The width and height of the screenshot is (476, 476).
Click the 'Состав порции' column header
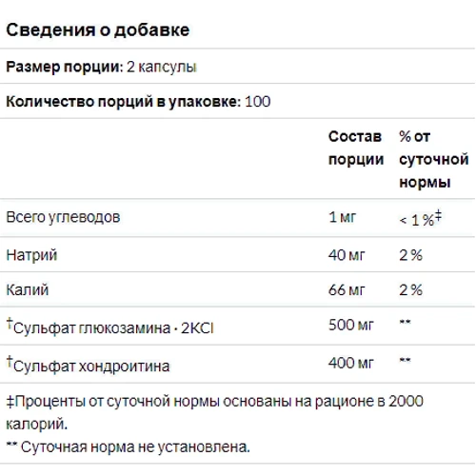click(356, 148)
